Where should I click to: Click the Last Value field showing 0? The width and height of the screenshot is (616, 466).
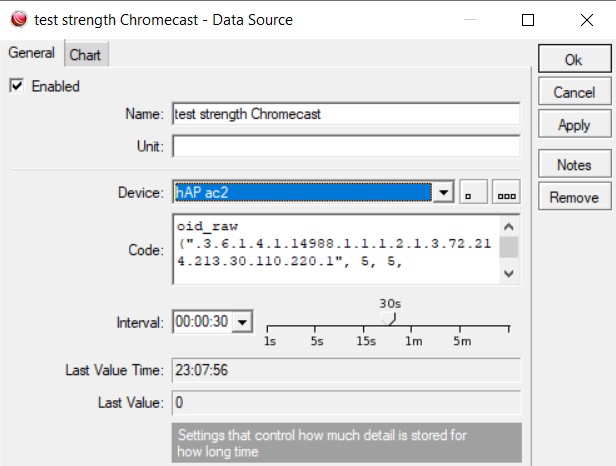pos(346,402)
